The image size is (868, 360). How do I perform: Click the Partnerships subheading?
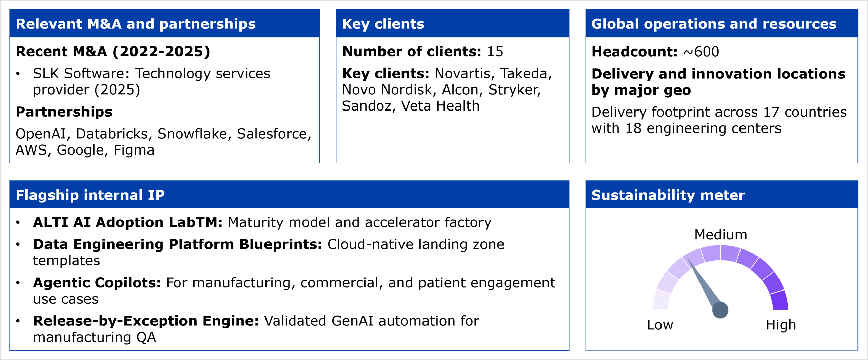[x=64, y=112]
